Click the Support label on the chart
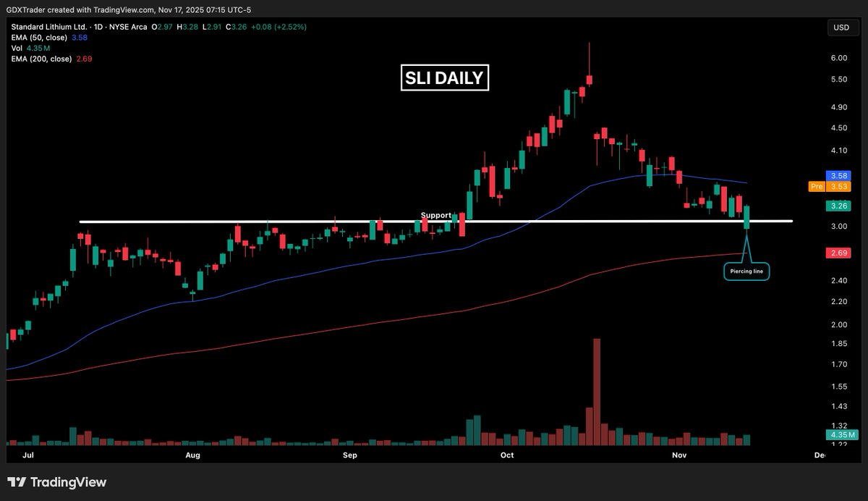Image resolution: width=868 pixels, height=501 pixels. point(435,216)
